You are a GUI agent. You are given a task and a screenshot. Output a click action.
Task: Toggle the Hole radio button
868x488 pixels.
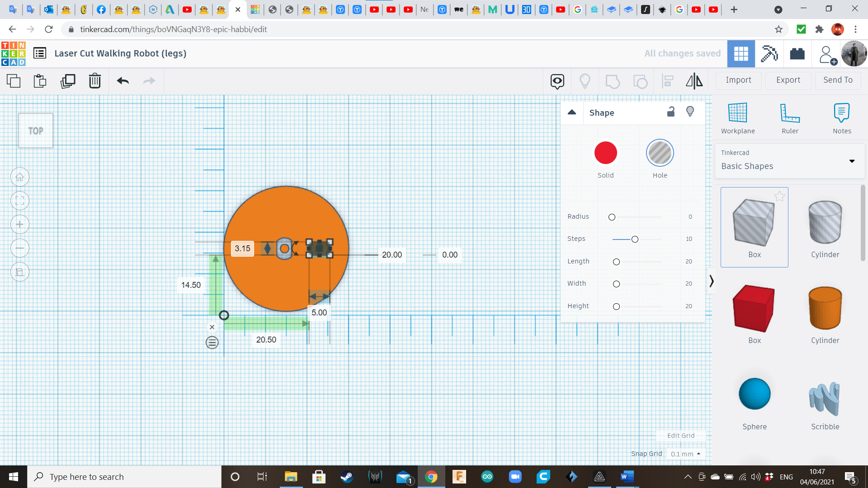click(660, 153)
